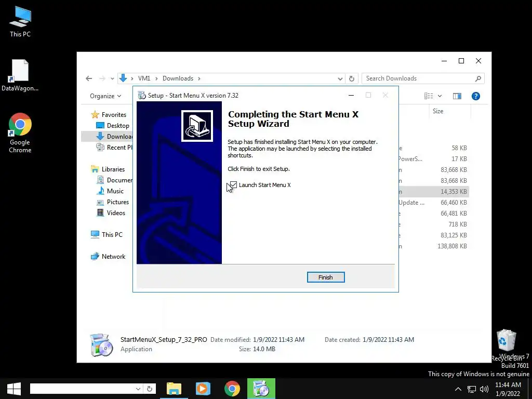Image resolution: width=532 pixels, height=399 pixels.
Task: Select Favorites in the navigation pane
Action: 109,115
